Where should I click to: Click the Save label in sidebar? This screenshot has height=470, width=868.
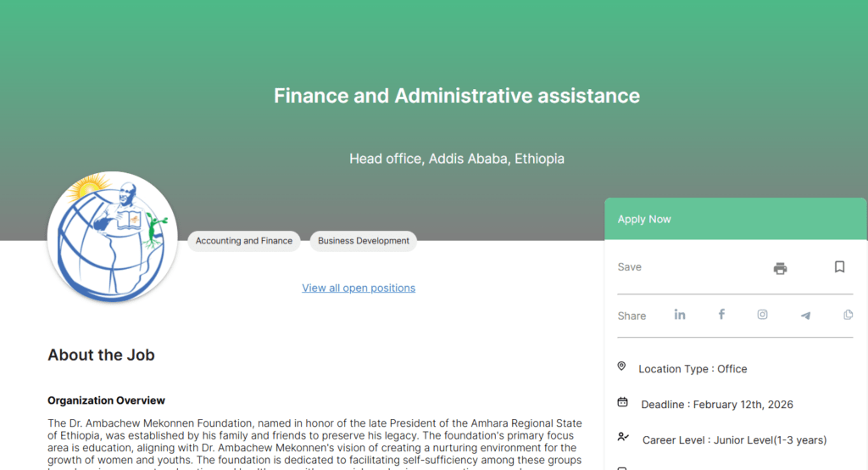click(630, 267)
